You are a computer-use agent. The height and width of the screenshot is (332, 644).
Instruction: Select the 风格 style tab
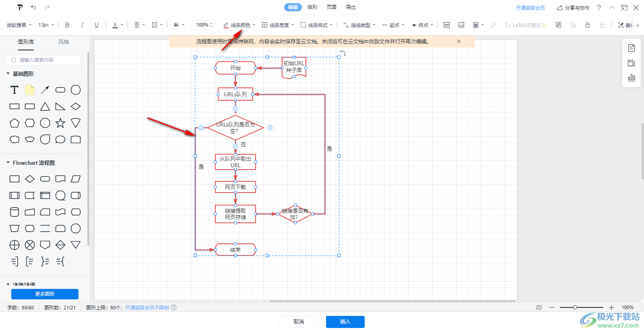(x=64, y=42)
